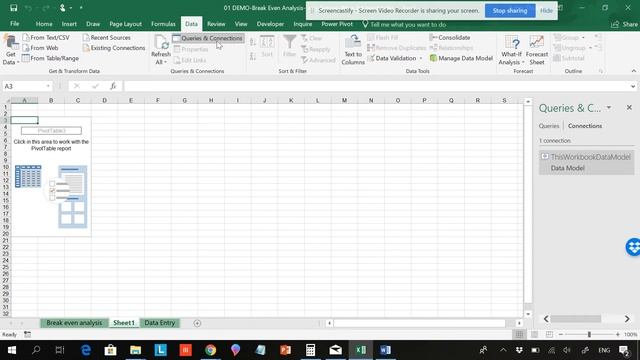Open What-If Analysis menu

click(x=511, y=50)
